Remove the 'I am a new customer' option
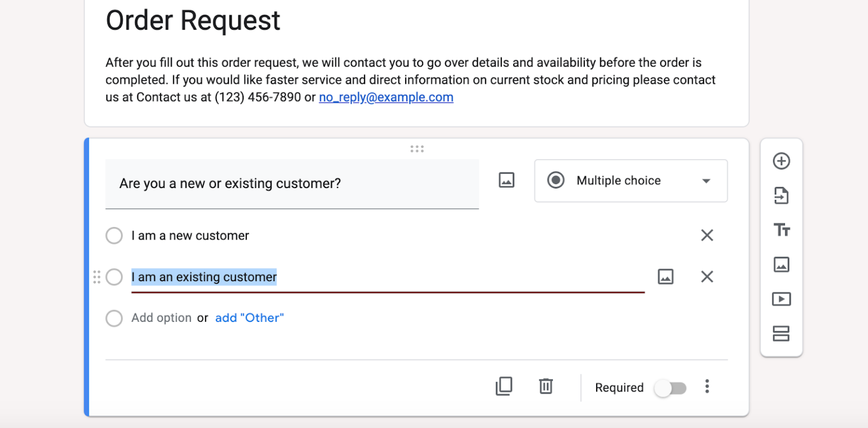This screenshot has width=868, height=428. pyautogui.click(x=707, y=235)
